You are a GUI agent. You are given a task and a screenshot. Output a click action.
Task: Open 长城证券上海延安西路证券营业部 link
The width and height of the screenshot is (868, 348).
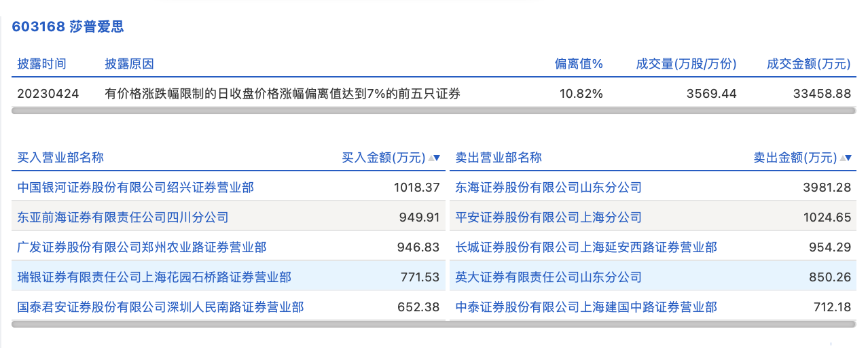click(586, 247)
